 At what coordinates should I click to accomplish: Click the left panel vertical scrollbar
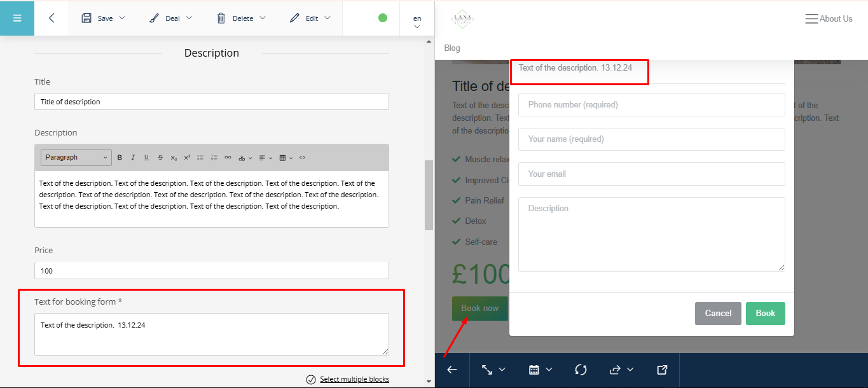point(429,194)
